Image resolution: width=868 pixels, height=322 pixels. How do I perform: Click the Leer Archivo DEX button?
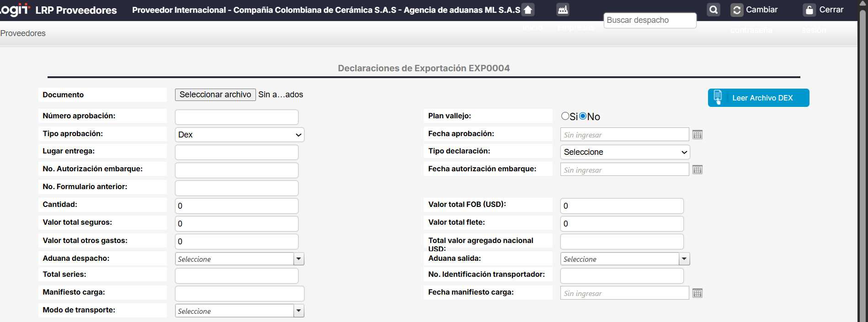pos(758,98)
